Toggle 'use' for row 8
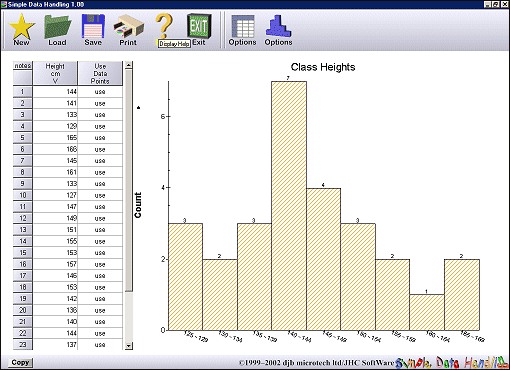This screenshot has width=510, height=370. point(100,172)
